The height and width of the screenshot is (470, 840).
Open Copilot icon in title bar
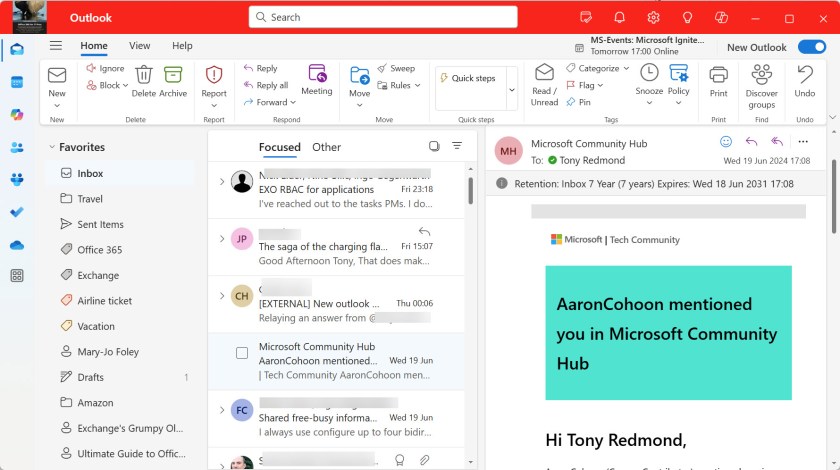721,18
